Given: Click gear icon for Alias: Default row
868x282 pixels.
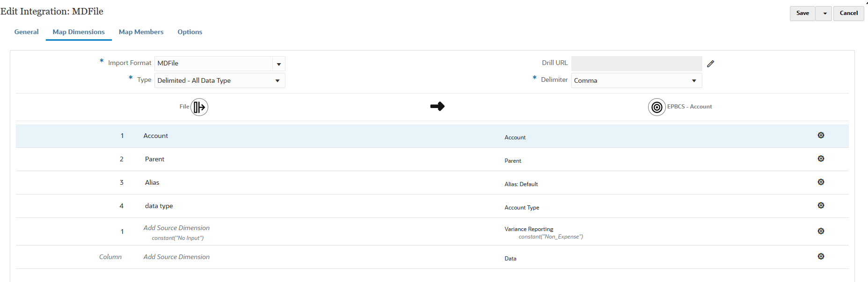Looking at the screenshot, I should [821, 182].
